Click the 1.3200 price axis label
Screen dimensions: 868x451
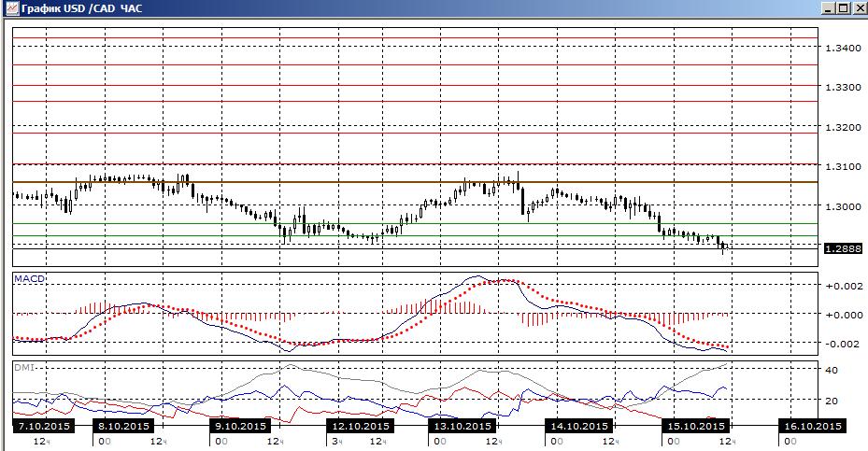(843, 127)
